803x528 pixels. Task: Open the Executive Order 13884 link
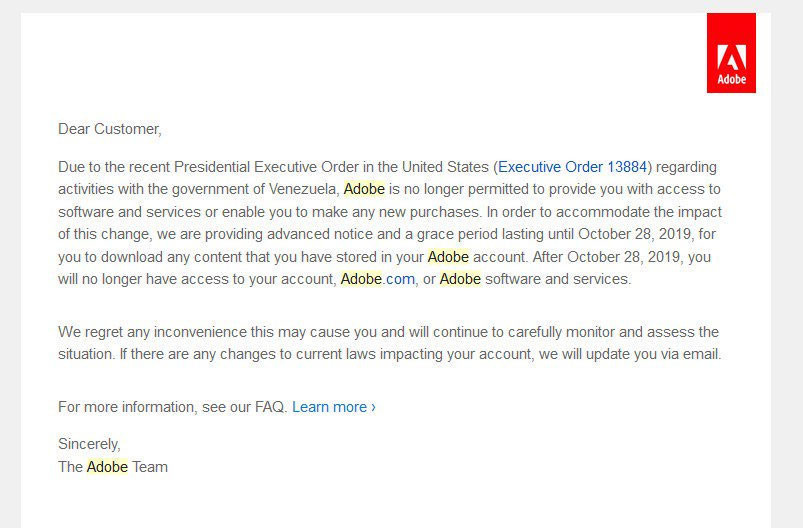coord(572,166)
